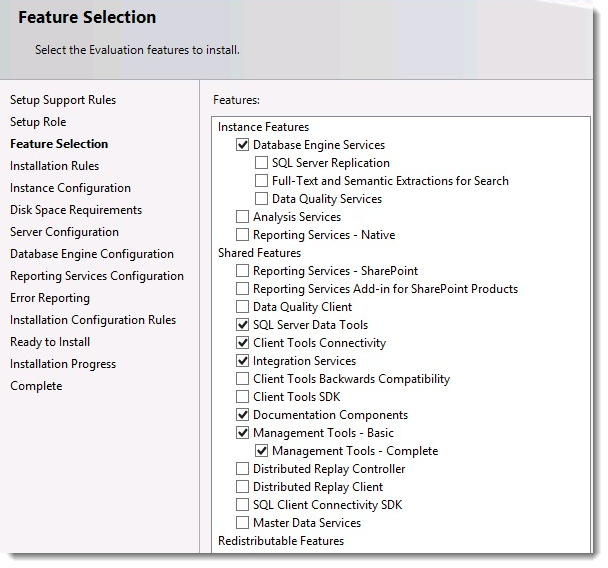This screenshot has width=608, height=568.
Task: Open Reporting Services Configuration step
Action: [97, 276]
